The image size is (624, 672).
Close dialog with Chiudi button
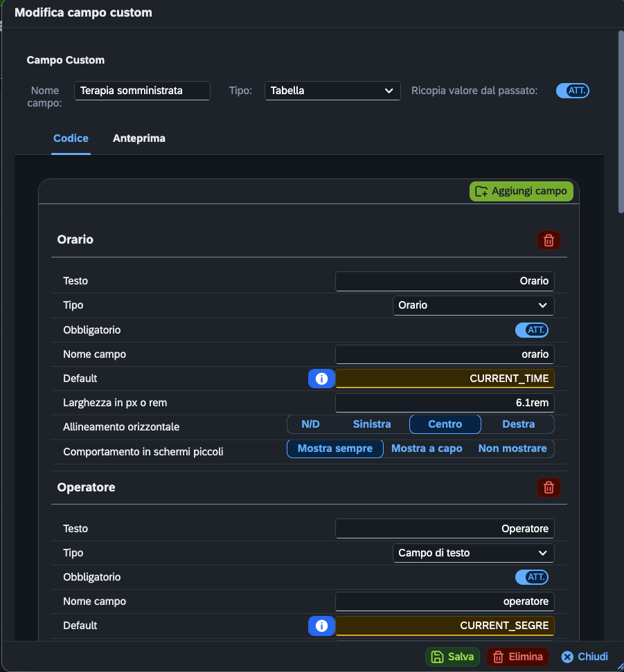(x=585, y=657)
